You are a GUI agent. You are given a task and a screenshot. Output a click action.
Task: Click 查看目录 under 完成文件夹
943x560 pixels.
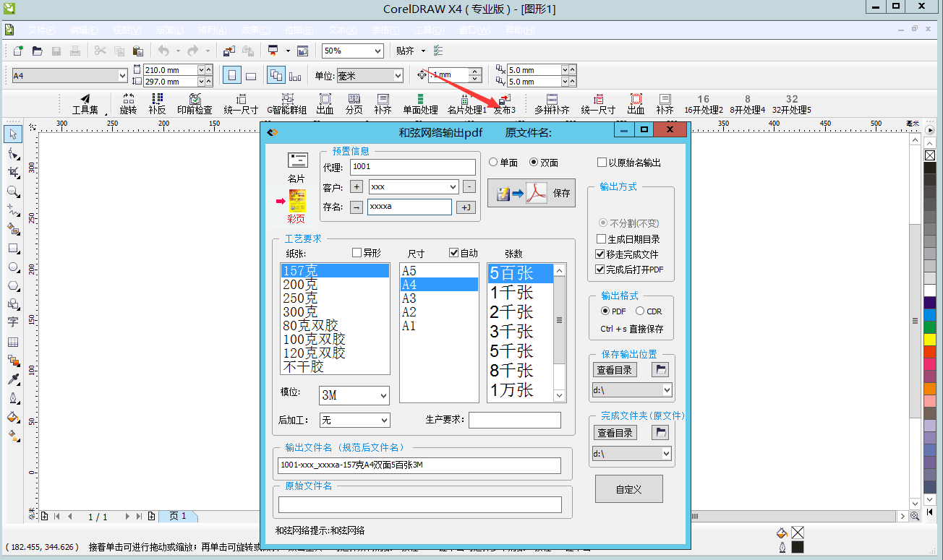tap(615, 433)
